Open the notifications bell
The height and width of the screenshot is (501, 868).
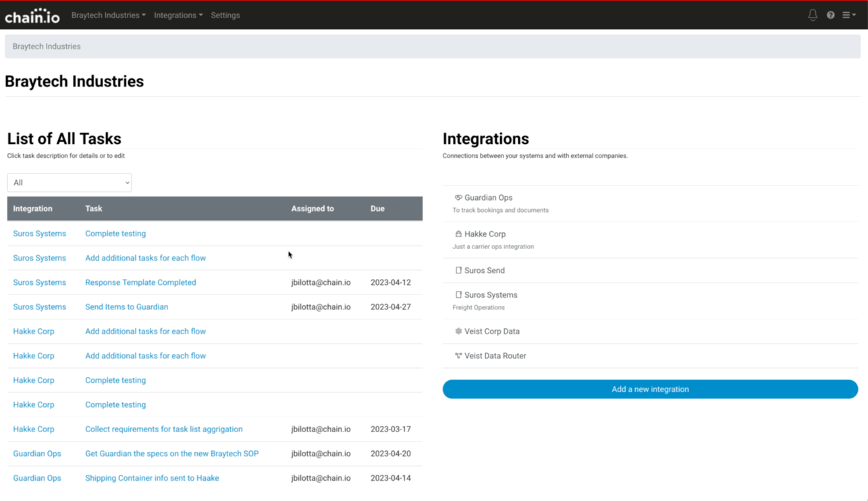click(x=813, y=15)
